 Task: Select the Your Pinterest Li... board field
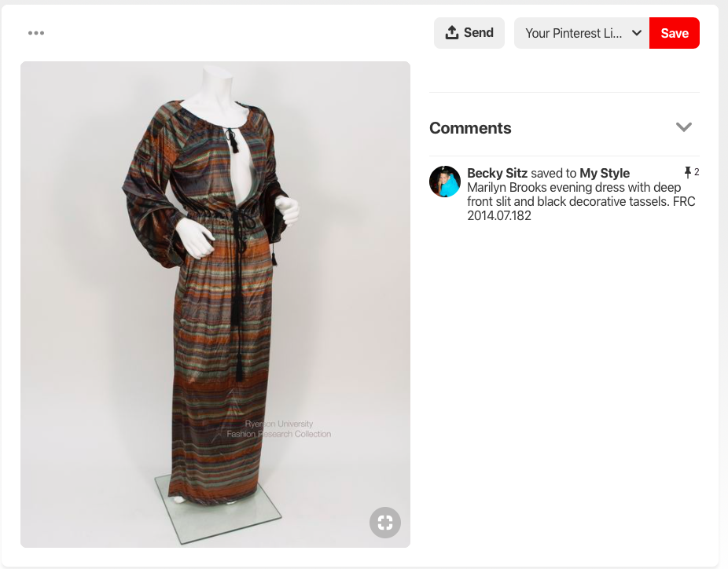[x=581, y=33]
